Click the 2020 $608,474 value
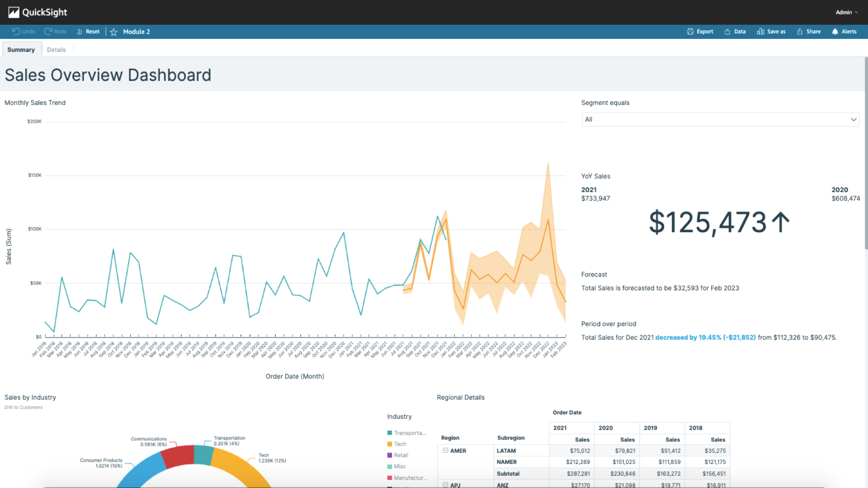The height and width of the screenshot is (488, 868). click(x=846, y=198)
